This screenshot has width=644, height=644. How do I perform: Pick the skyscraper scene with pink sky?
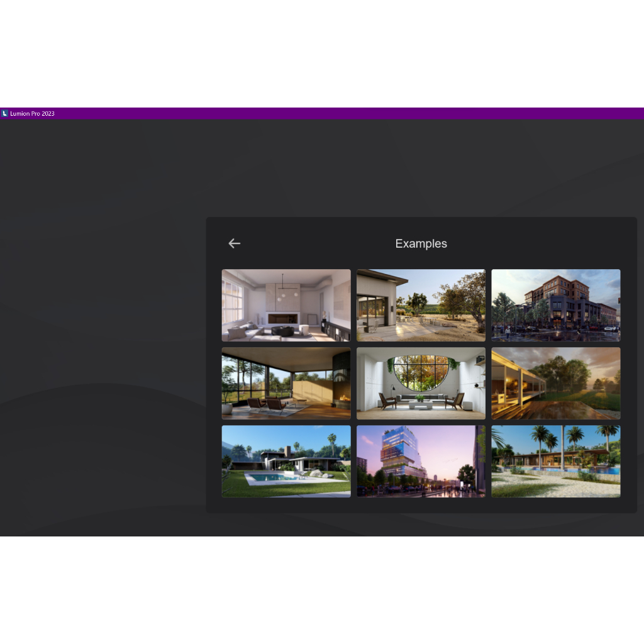421,461
